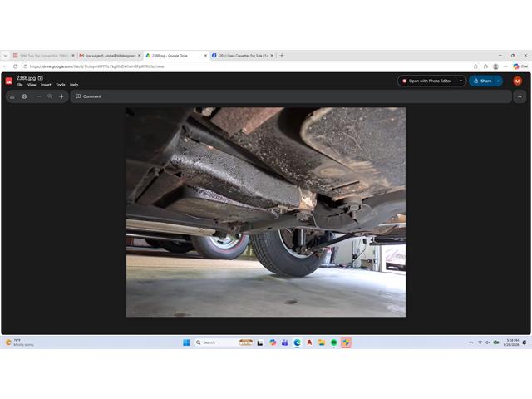Image resolution: width=532 pixels, height=399 pixels.
Task: Open Copilot Chat in the browser
Action: [x=520, y=66]
